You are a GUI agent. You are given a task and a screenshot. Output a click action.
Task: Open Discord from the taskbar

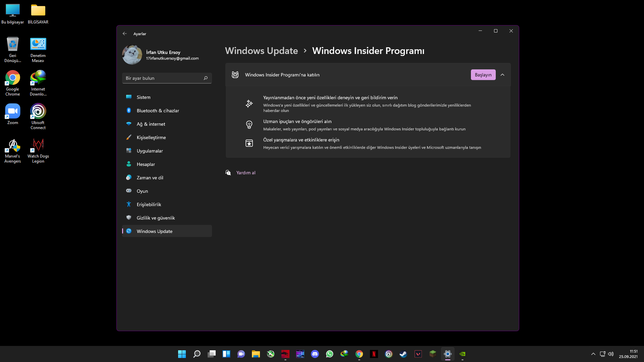click(x=315, y=354)
